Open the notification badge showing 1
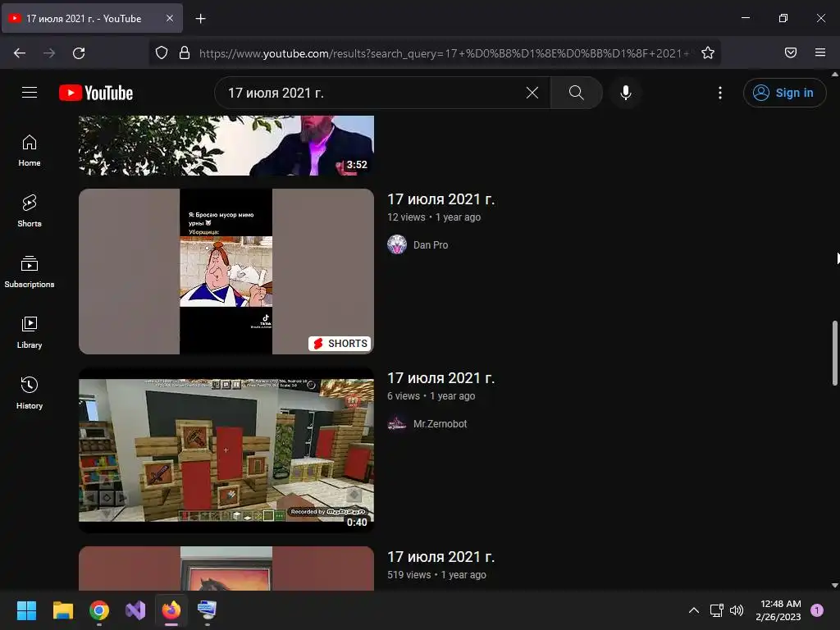The height and width of the screenshot is (630, 840). [817, 610]
